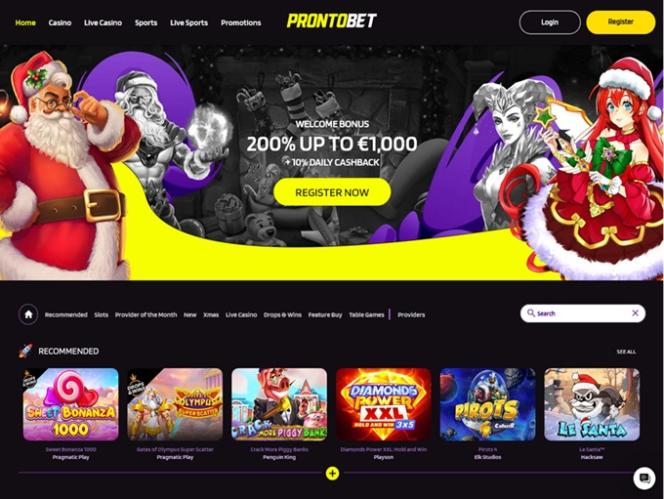Screen dimensions: 664x499
Task: Open the Casino menu item
Action: click(60, 22)
